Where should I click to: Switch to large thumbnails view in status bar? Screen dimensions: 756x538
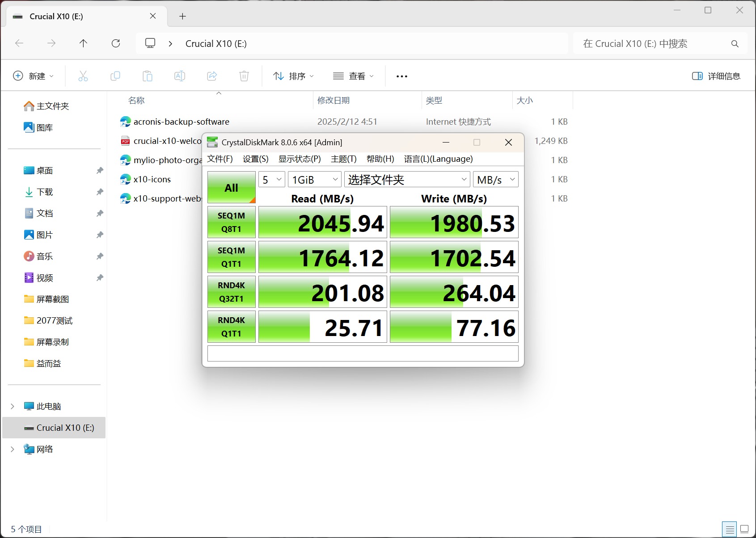coord(745,529)
